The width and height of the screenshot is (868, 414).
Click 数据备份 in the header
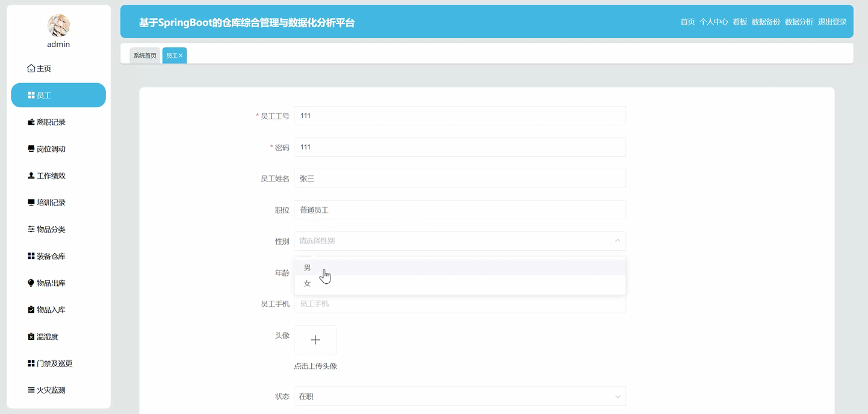[x=765, y=22]
